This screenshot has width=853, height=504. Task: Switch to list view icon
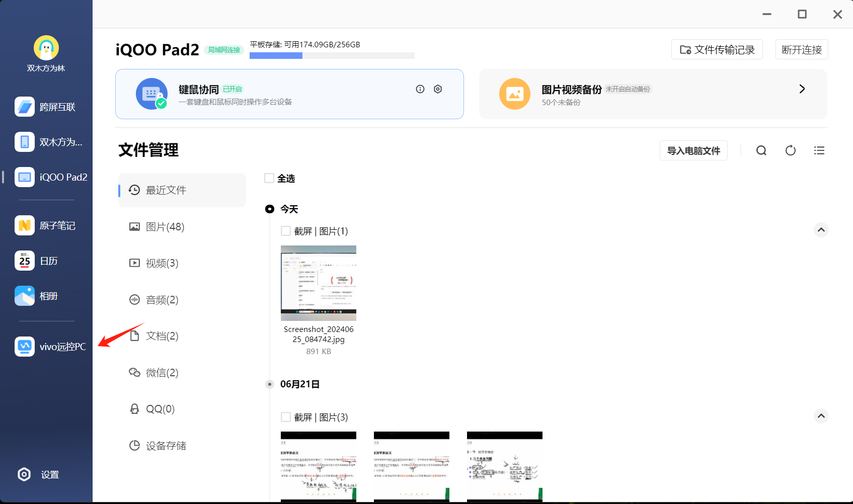coord(819,150)
